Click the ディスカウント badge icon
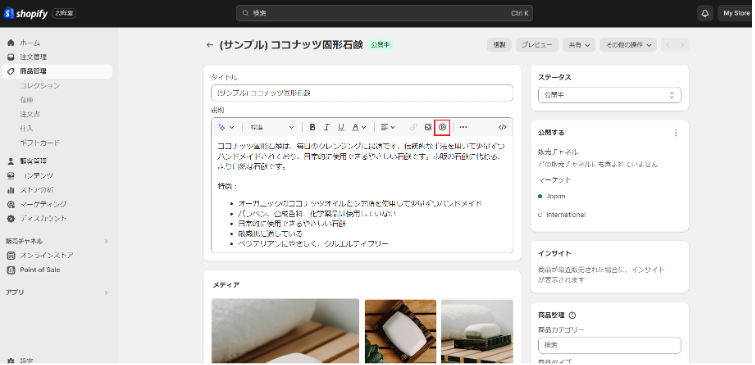Viewport: 755px width, 365px height. tap(11, 219)
